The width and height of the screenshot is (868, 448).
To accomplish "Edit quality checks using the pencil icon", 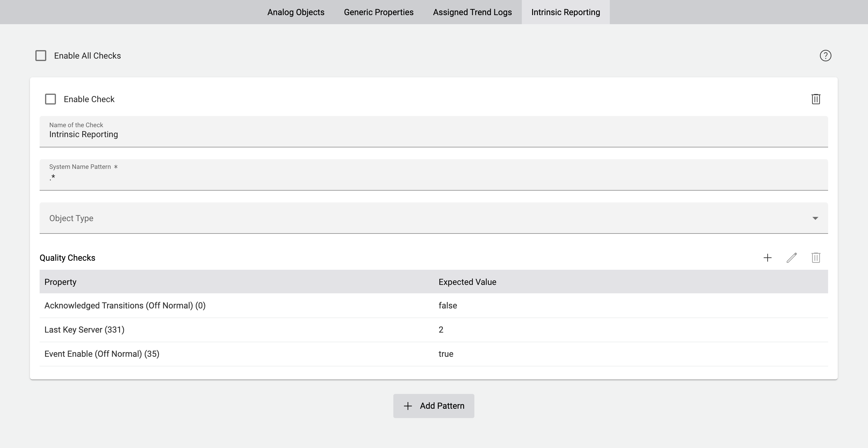I will [792, 257].
